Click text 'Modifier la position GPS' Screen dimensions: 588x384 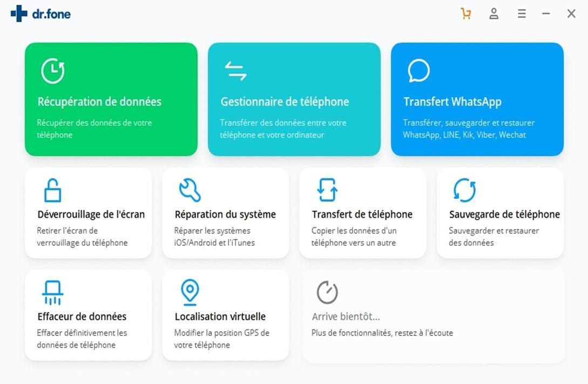click(x=217, y=333)
